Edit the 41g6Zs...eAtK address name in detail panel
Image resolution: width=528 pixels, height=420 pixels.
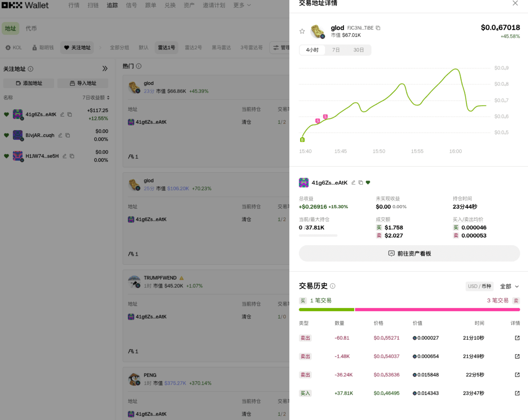tap(353, 183)
